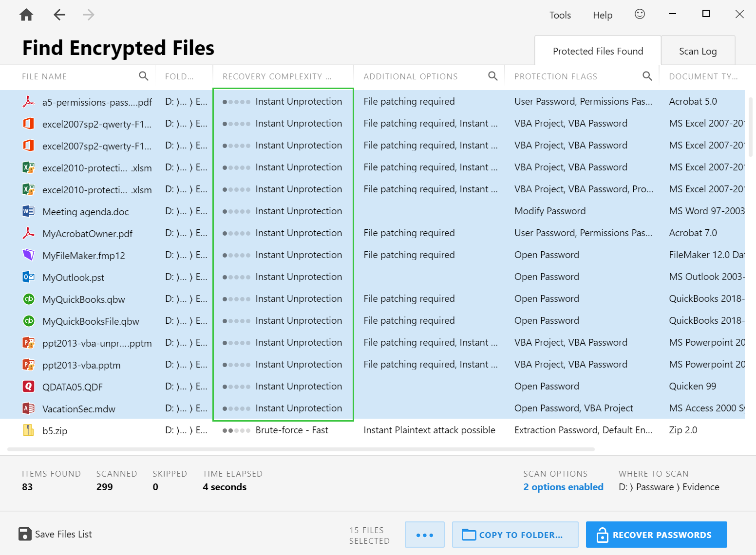Select the MyOutlook.pst row name
The height and width of the screenshot is (555, 756).
coord(73,277)
